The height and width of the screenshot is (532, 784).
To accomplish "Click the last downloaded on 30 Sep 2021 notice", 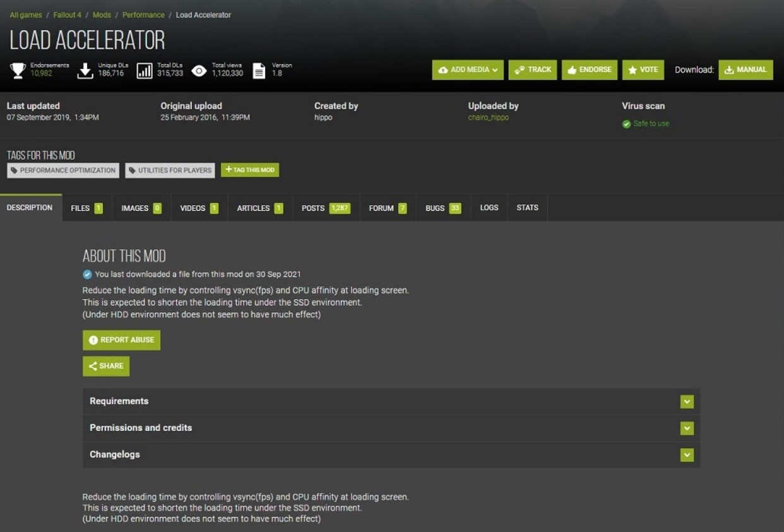I will (198, 275).
